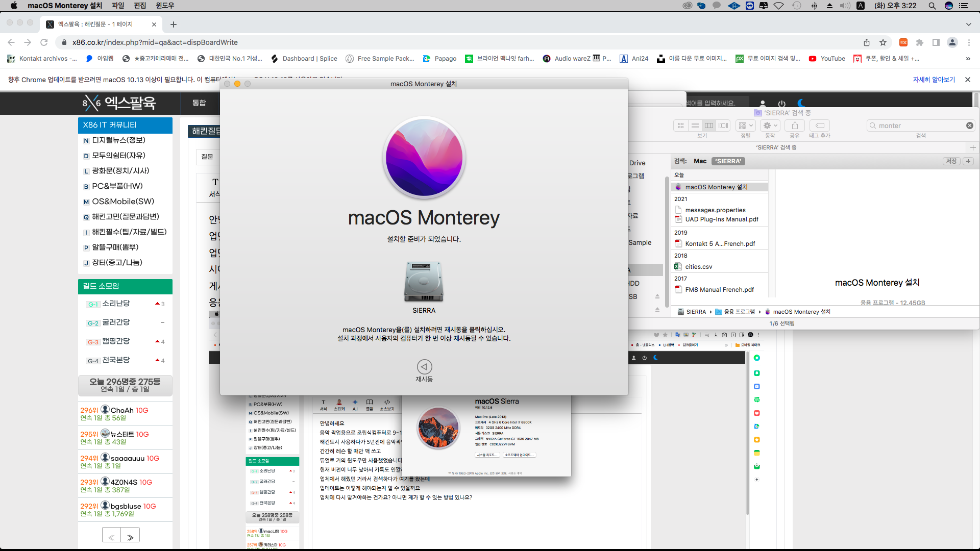Image resolution: width=980 pixels, height=551 pixels.
Task: Open Dashboard | Splice bookmark
Action: point(304,59)
